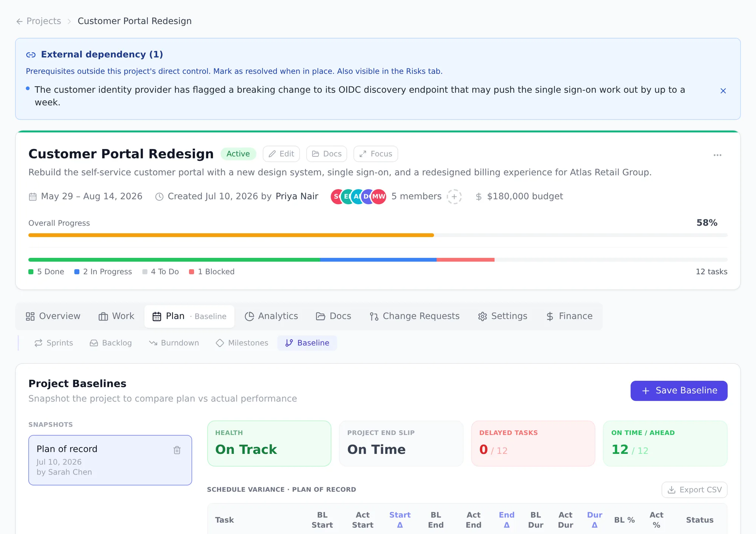Open the Focus mode view
The image size is (756, 534).
[x=376, y=154]
